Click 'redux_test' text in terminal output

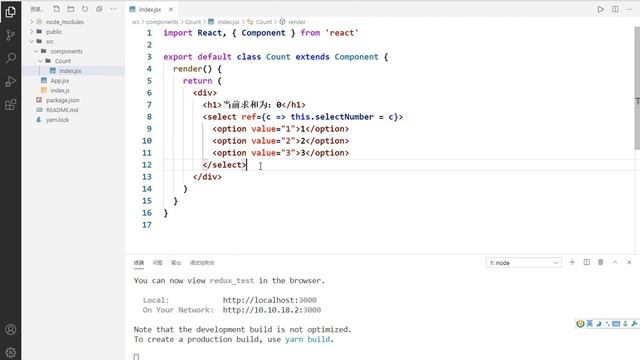pyautogui.click(x=231, y=280)
